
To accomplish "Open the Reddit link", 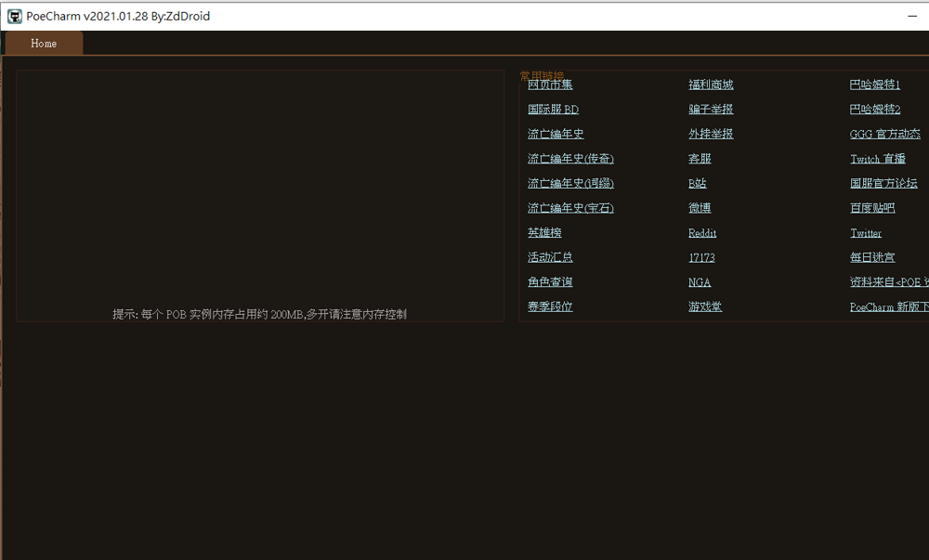I will (702, 233).
